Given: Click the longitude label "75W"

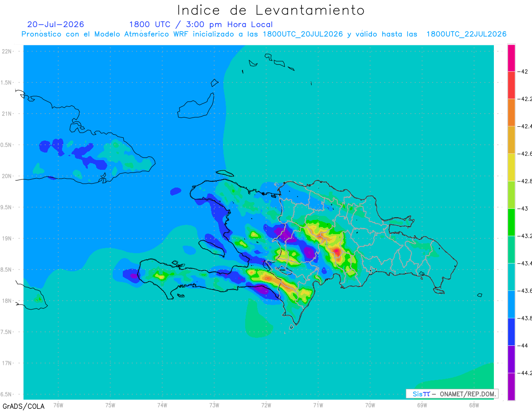Looking at the screenshot, I should pos(110,405).
